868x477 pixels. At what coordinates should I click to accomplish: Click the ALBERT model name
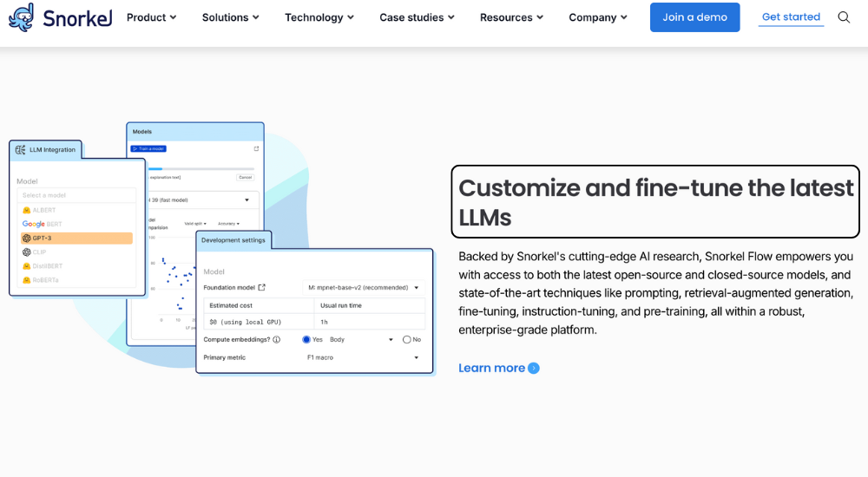(43, 210)
